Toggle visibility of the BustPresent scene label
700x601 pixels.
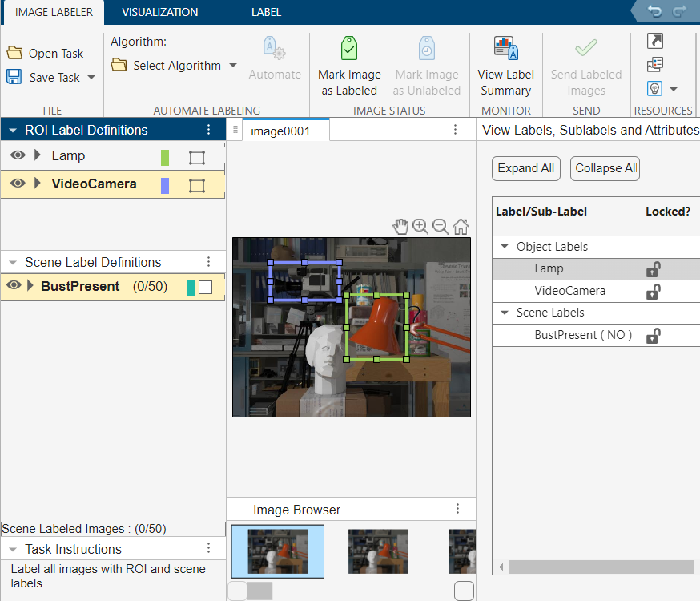point(14,284)
